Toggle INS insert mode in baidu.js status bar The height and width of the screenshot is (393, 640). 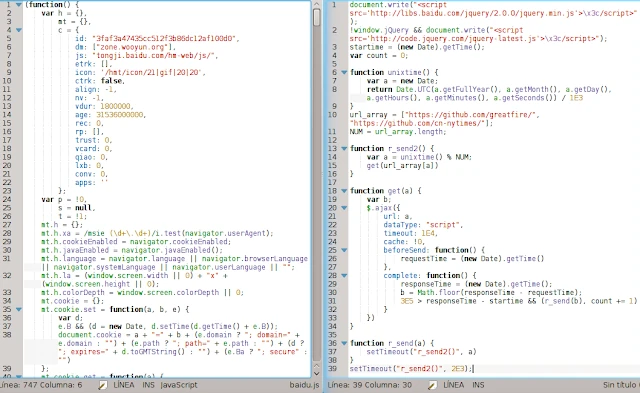pos(148,385)
